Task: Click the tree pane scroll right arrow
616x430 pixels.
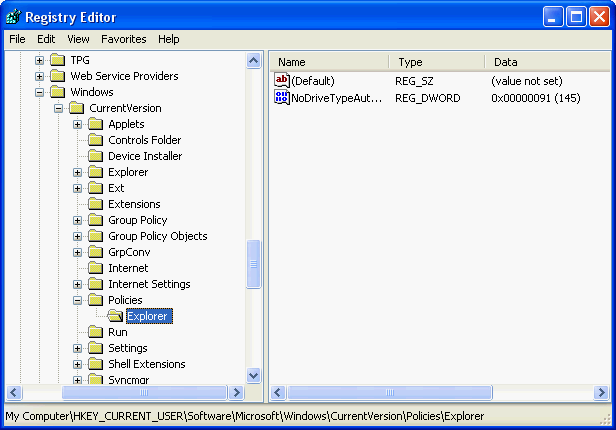Action: pos(236,392)
